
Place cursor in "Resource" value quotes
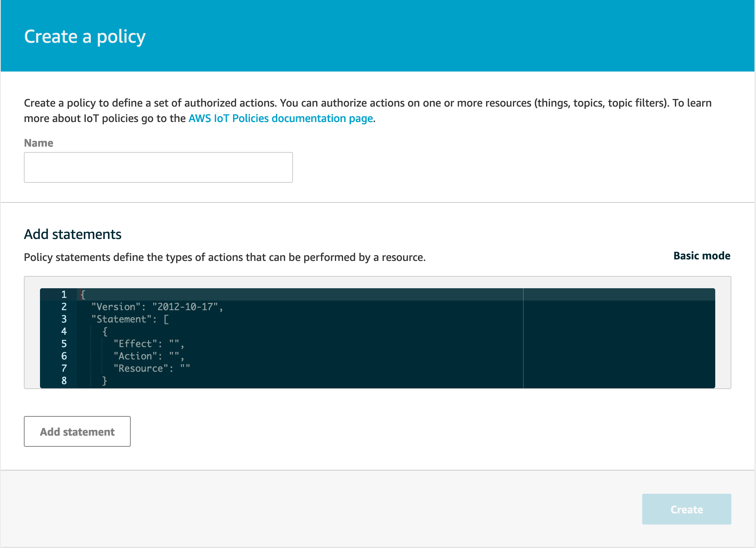(x=185, y=368)
